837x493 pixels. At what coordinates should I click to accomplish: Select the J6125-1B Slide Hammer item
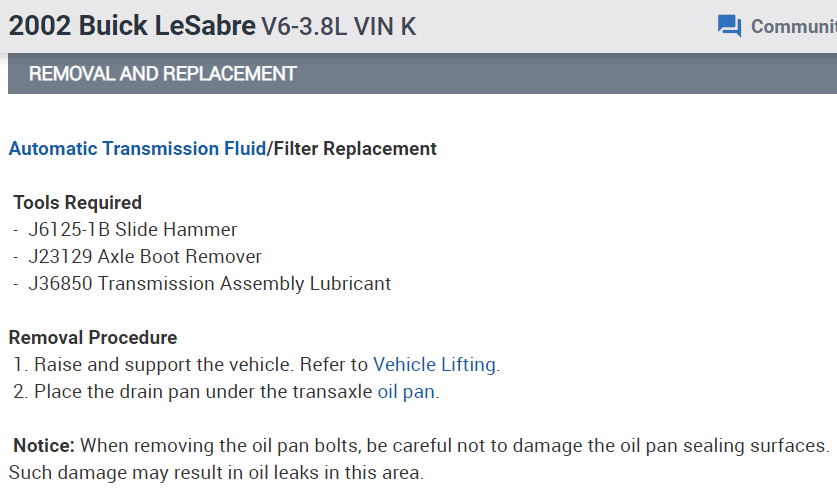click(x=133, y=230)
